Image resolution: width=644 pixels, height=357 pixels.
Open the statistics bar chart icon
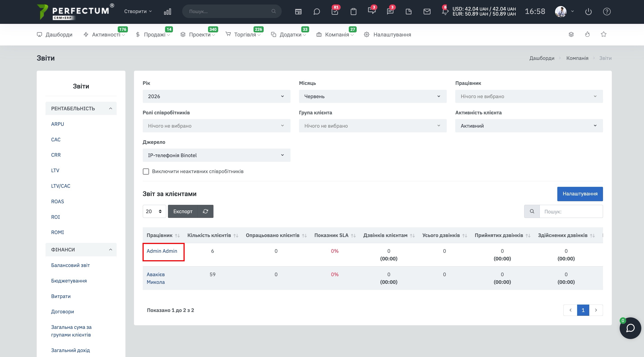pos(168,11)
